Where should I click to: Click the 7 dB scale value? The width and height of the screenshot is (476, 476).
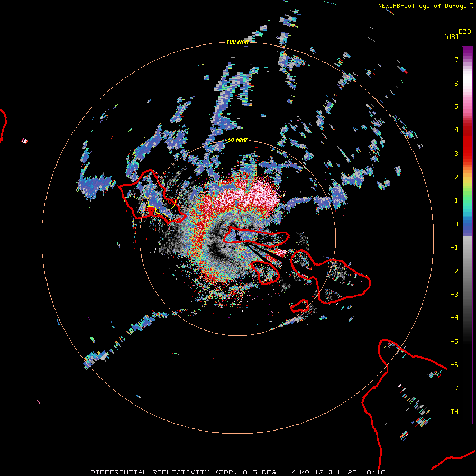(456, 59)
